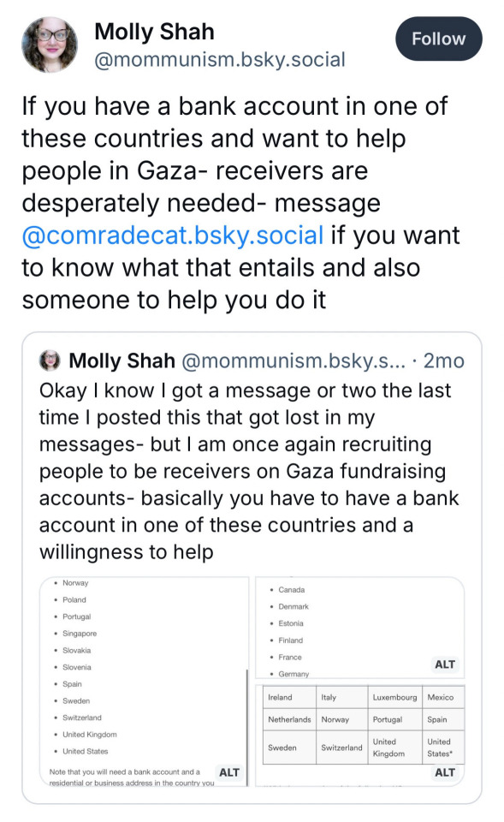Viewport: 504px width, 822px height.
Task: Click the truncated @mommunism.bsky.s... handle in the quoted post
Action: click(294, 360)
